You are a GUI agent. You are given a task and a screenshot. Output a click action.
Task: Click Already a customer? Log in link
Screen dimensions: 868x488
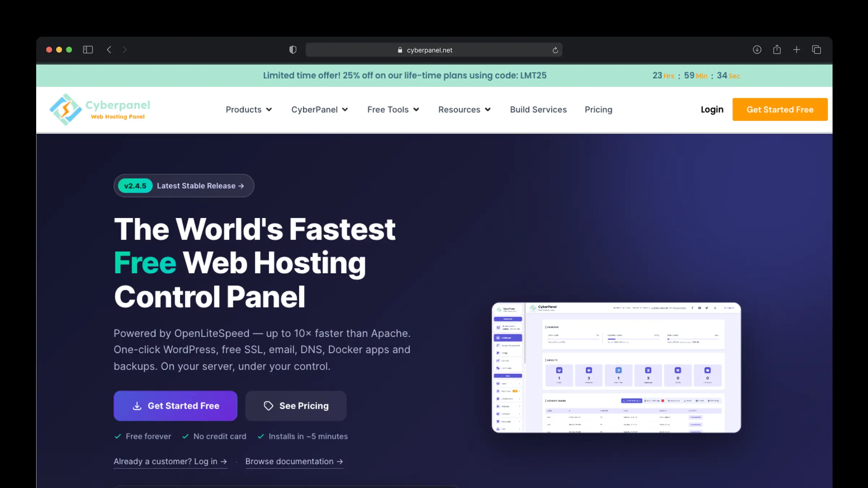click(x=170, y=462)
